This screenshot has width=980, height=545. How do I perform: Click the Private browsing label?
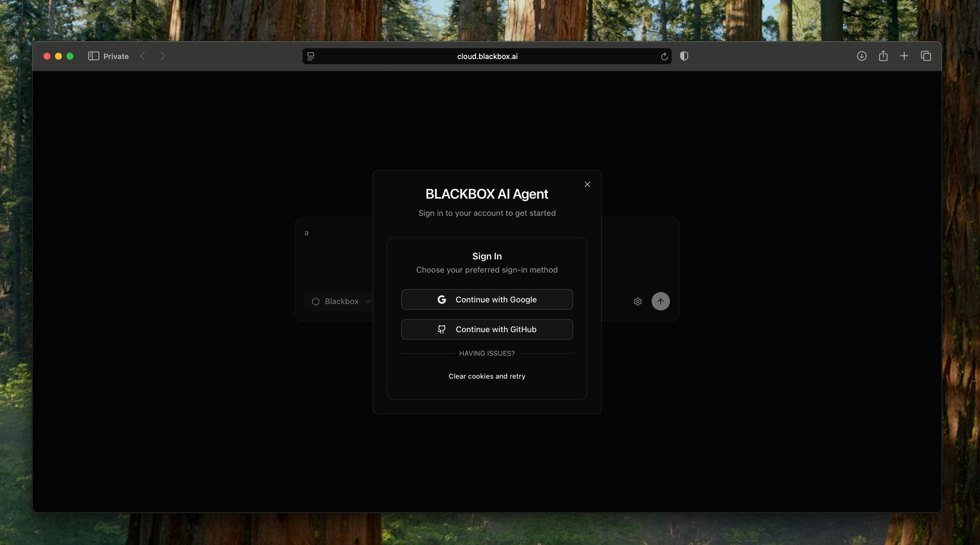(116, 56)
